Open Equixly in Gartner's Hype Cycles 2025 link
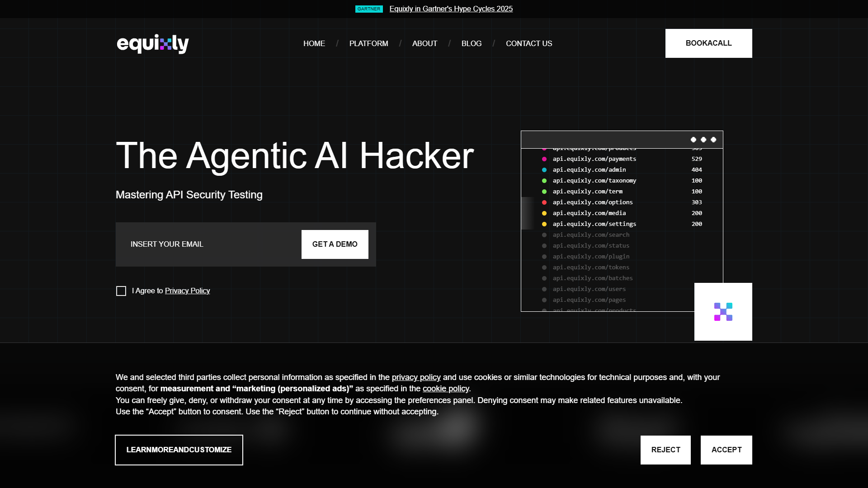Image resolution: width=868 pixels, height=488 pixels. coord(451,9)
